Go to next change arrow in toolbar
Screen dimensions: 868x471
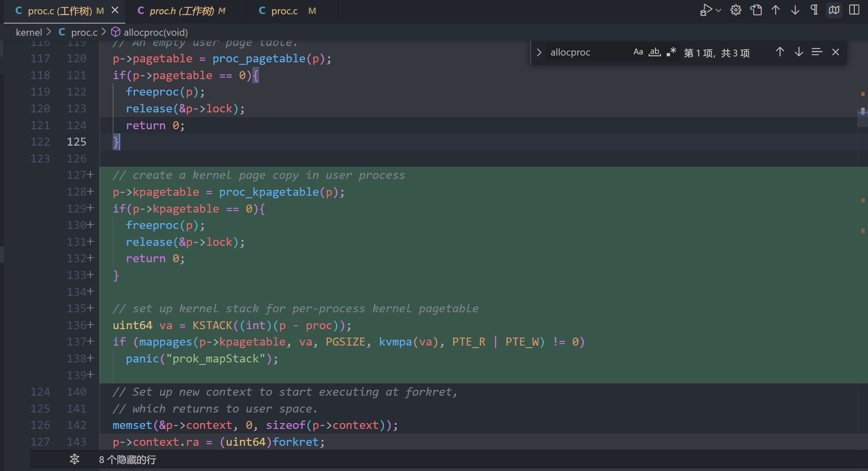pos(795,10)
